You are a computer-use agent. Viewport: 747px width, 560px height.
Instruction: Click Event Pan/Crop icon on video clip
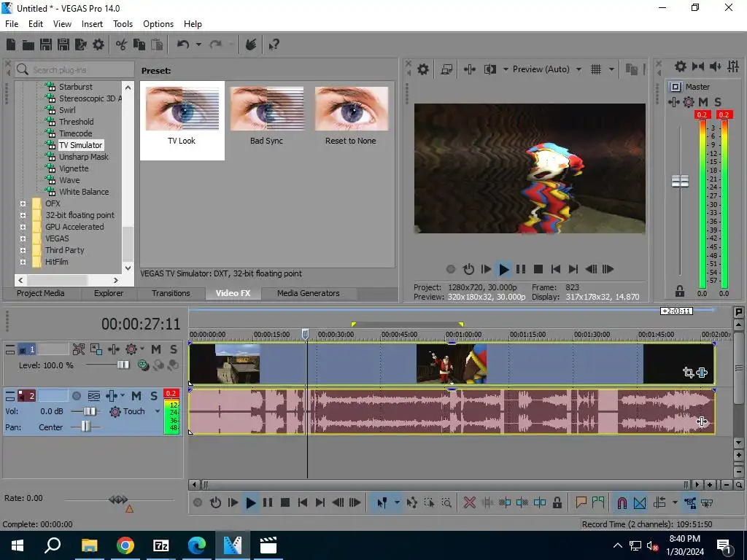pos(688,373)
